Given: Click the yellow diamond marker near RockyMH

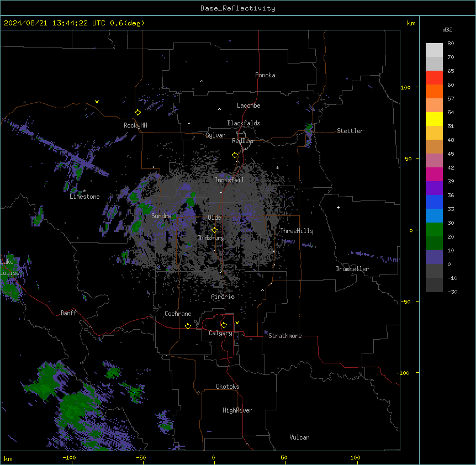Looking at the screenshot, I should tap(138, 113).
